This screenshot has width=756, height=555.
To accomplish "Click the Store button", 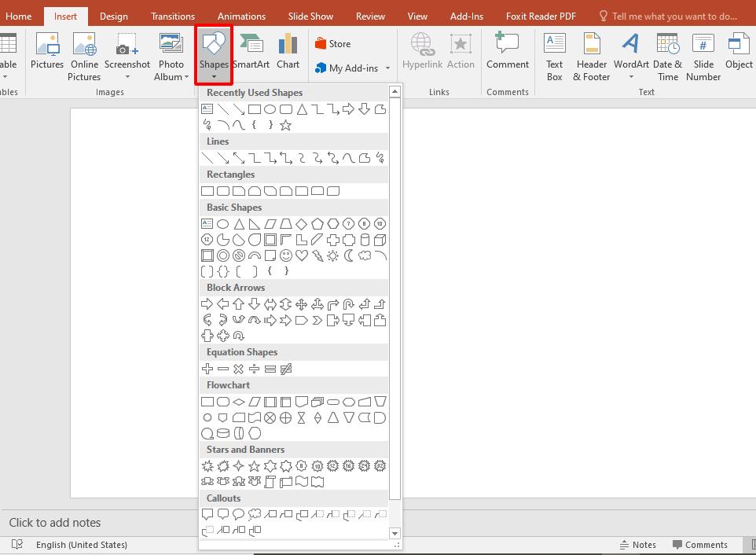I will [332, 44].
